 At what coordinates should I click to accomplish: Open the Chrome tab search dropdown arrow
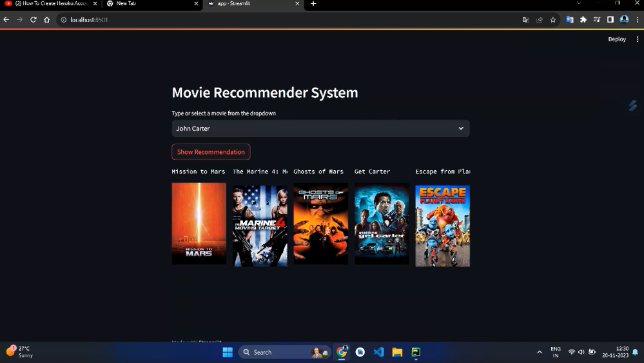[578, 4]
